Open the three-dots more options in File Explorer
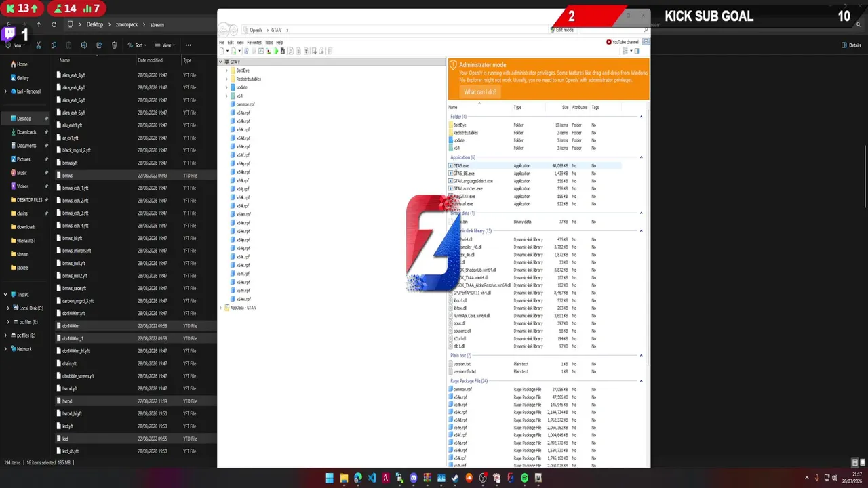Viewport: 868px width, 488px height. click(x=188, y=45)
